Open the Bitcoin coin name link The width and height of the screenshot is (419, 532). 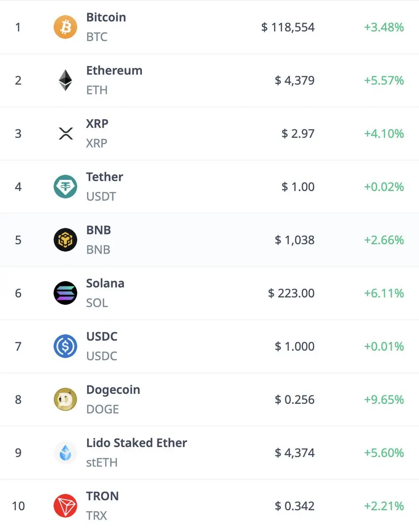point(106,18)
